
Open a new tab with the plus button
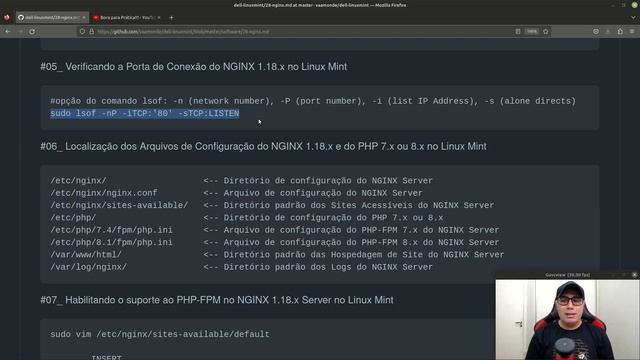(171, 18)
